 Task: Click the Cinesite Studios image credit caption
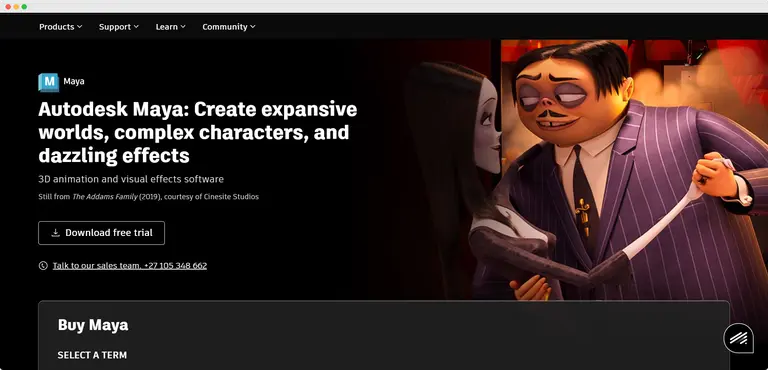(x=148, y=197)
